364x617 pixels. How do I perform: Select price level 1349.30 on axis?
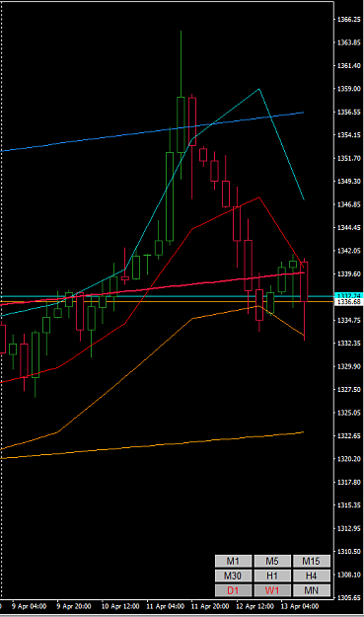click(x=349, y=181)
